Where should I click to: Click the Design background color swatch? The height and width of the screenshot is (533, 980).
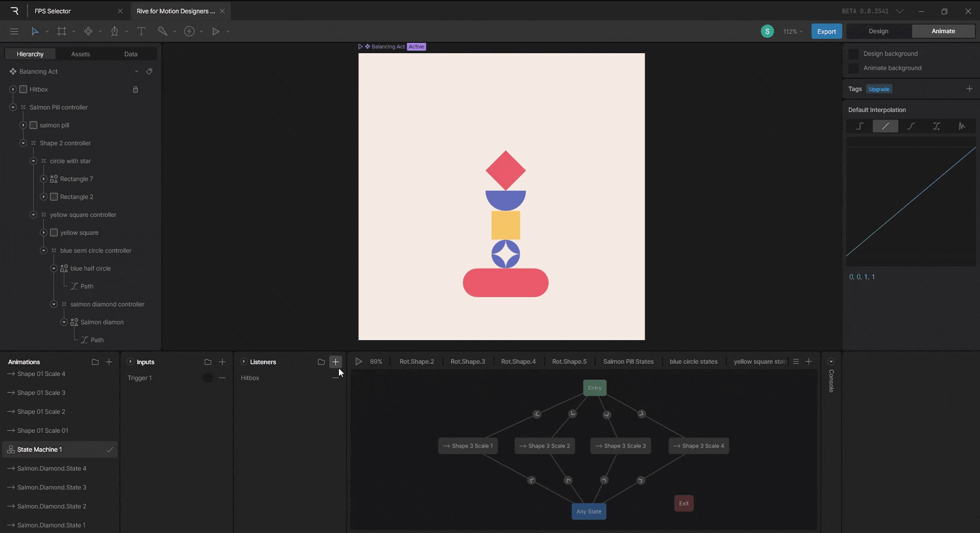tap(853, 54)
